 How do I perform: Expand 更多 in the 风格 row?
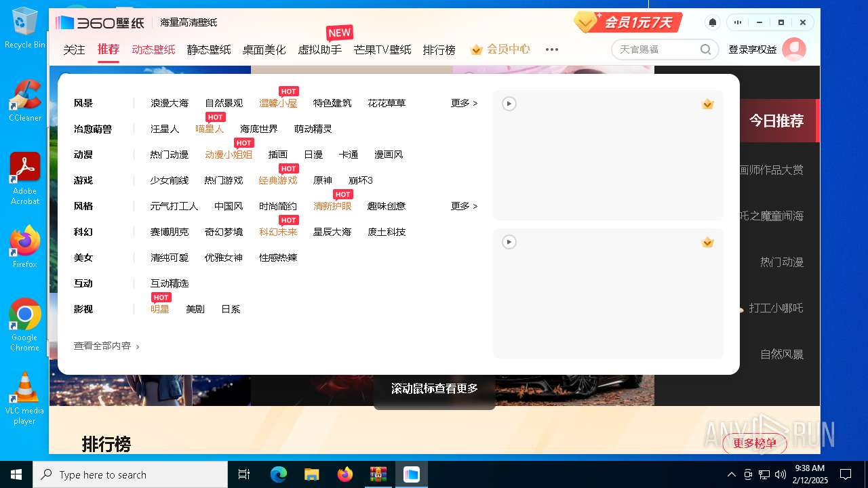464,206
